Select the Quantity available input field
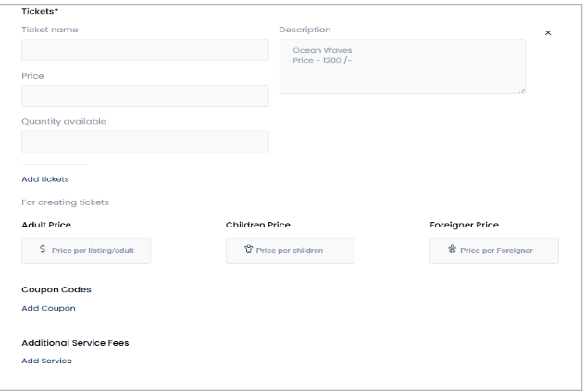Image resolution: width=585 pixels, height=392 pixels. (x=145, y=141)
